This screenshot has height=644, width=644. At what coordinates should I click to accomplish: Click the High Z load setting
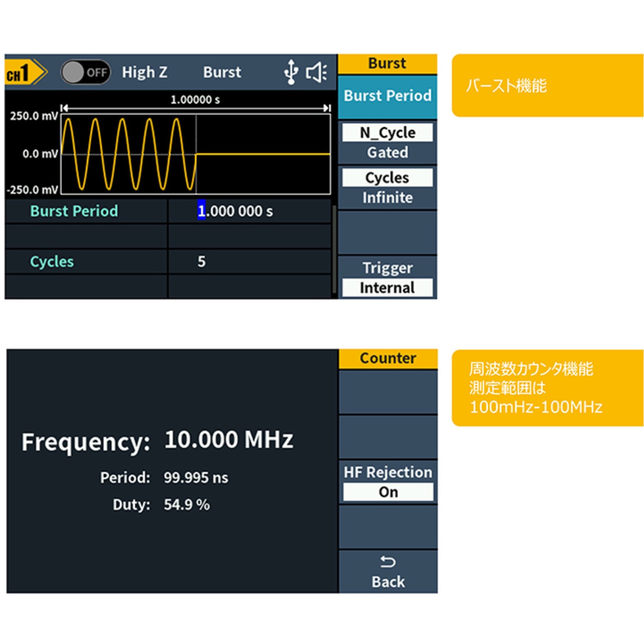click(x=145, y=72)
